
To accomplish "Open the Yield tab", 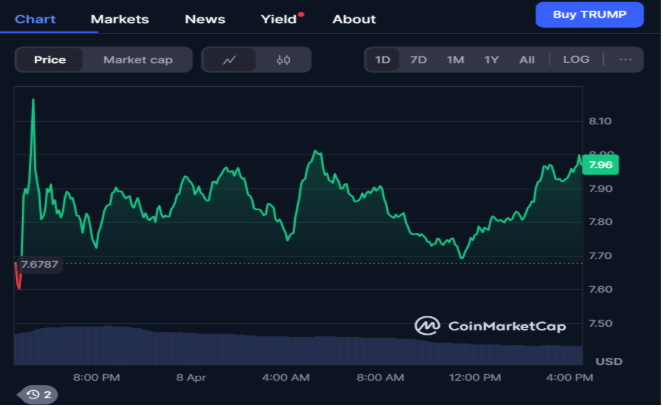I will (x=279, y=19).
